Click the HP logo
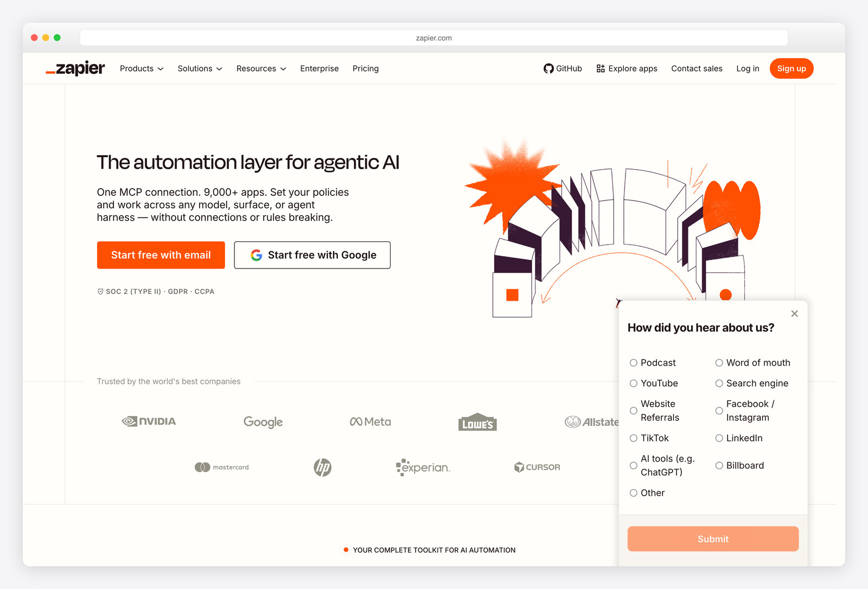This screenshot has height=589, width=868. [x=322, y=467]
